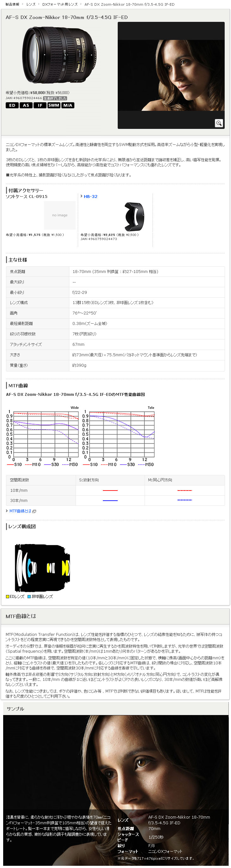Click the AS feature badge
Image resolution: width=231 pixels, height=868 pixels.
[26, 105]
